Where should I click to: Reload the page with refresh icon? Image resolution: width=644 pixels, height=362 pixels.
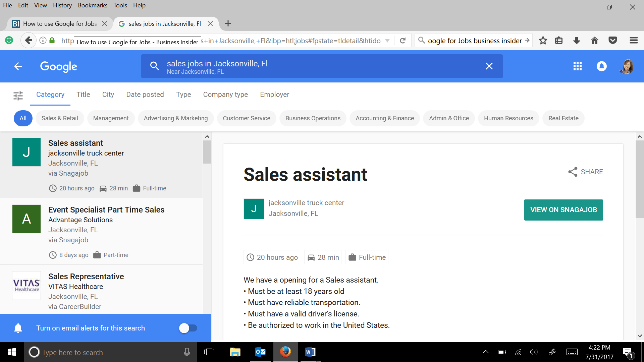click(x=403, y=41)
